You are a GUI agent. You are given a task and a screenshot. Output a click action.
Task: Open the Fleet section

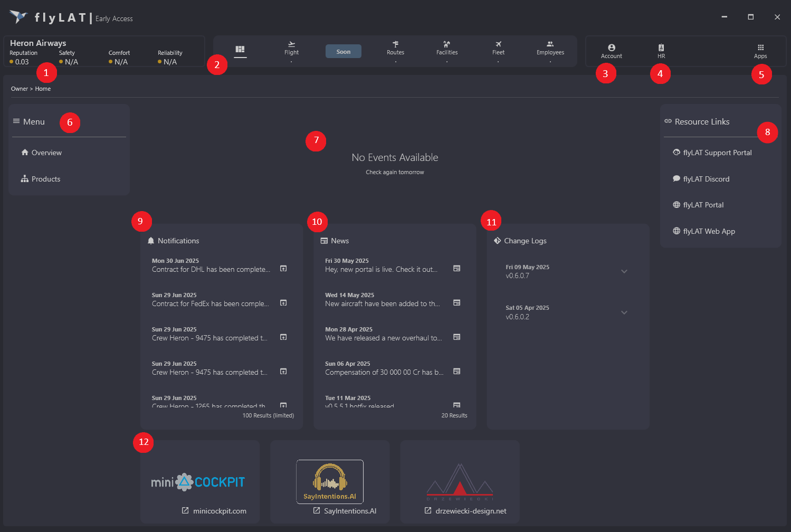498,48
